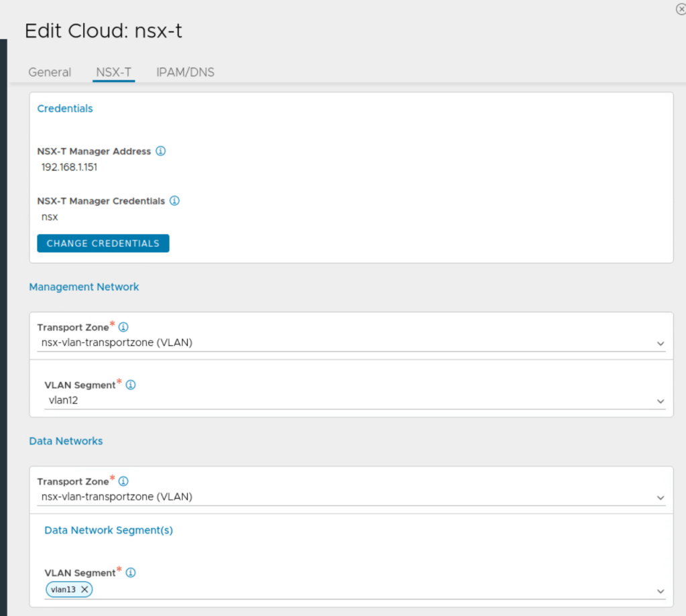The width and height of the screenshot is (686, 616).
Task: Open the IPAM/DNS tab
Action: coord(185,72)
